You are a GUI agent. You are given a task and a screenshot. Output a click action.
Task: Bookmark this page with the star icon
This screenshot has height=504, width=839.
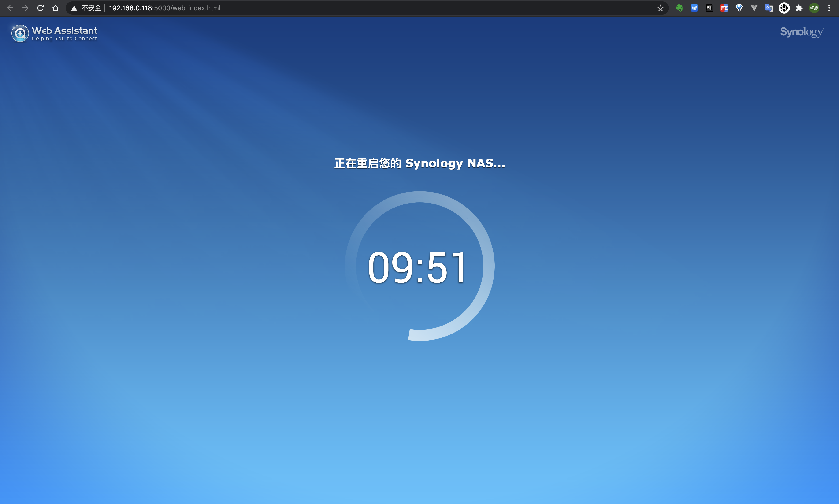coord(660,8)
